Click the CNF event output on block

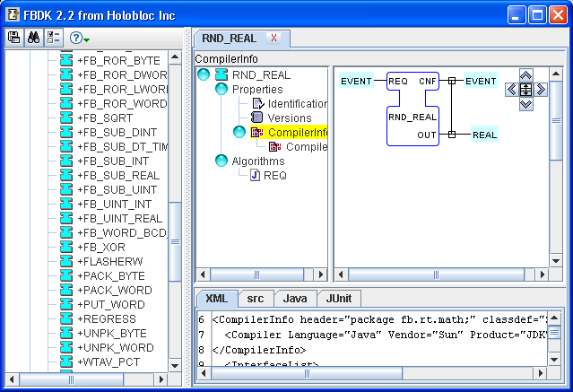coord(427,81)
